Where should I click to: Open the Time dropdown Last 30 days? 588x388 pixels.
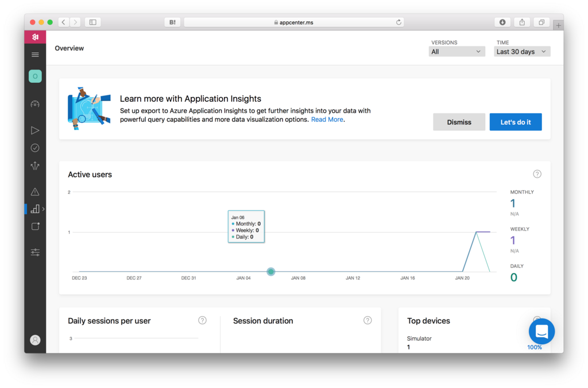(522, 52)
